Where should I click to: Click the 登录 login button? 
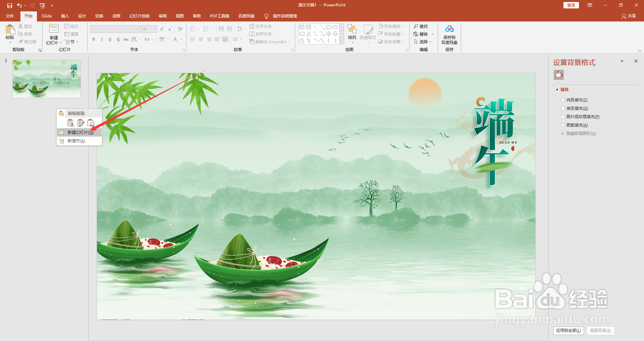(x=571, y=5)
